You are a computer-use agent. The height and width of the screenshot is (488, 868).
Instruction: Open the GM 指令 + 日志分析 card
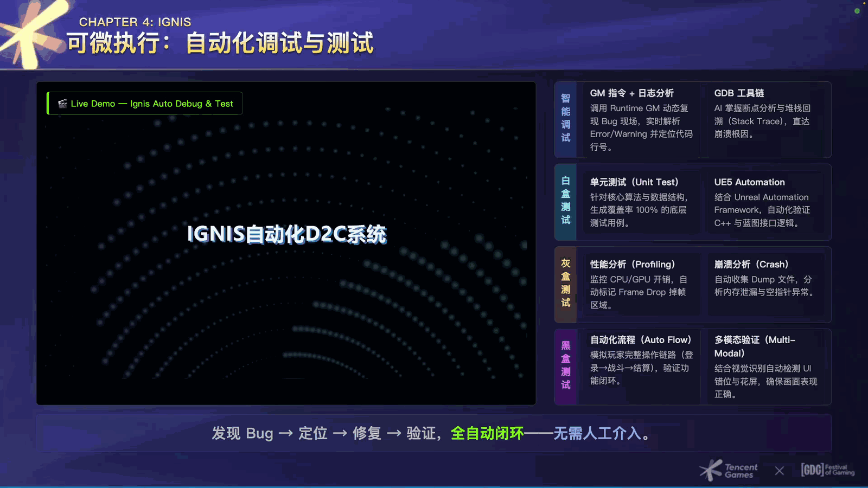(x=641, y=119)
